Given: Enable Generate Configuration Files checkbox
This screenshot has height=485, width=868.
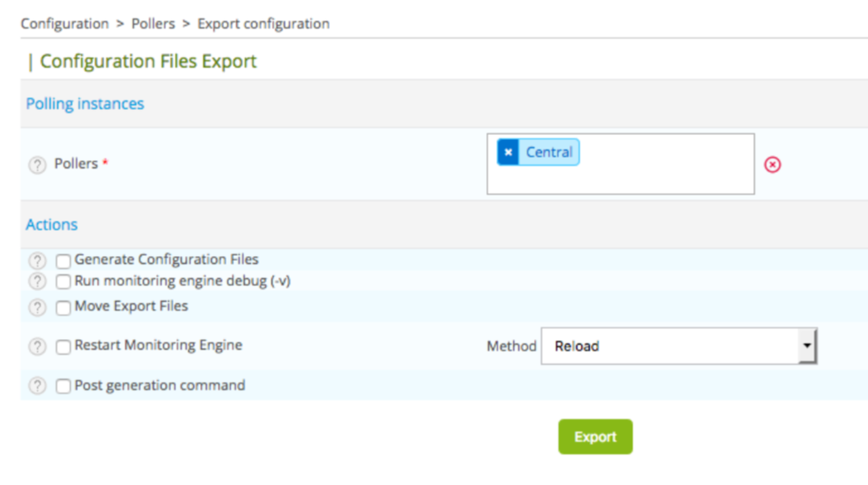Looking at the screenshot, I should point(63,261).
